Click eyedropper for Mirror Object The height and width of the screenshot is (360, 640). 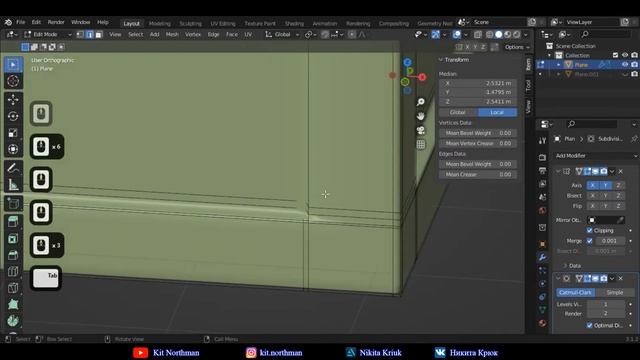620,220
